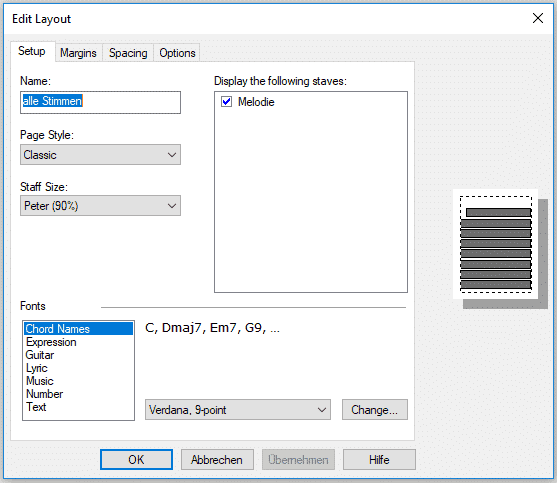Open the Verdana 9-point font dropdown
The width and height of the screenshot is (557, 483).
(238, 410)
